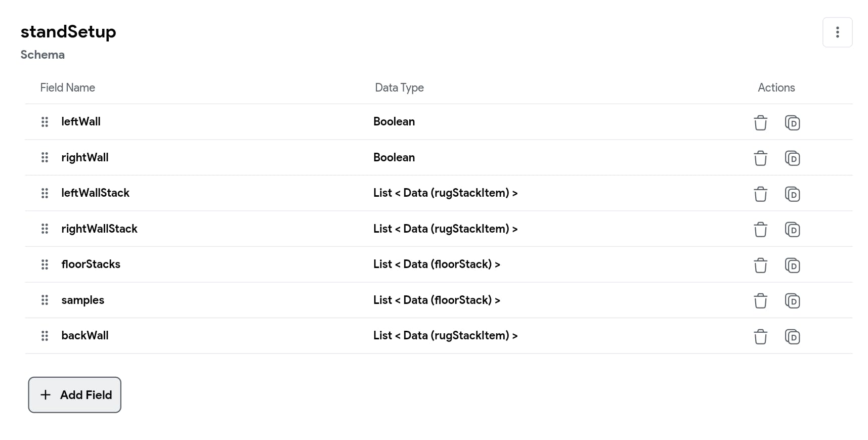Screen dimensions: 868x440
Task: Click drag handle for floorStacks row
Action: (45, 265)
